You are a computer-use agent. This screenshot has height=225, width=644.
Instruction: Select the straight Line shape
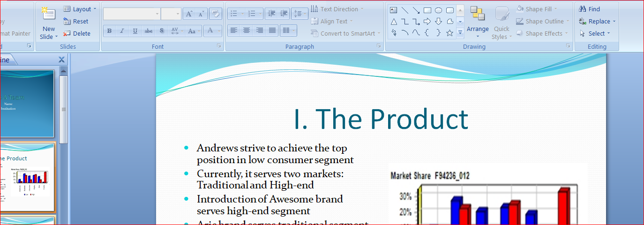[x=405, y=10]
